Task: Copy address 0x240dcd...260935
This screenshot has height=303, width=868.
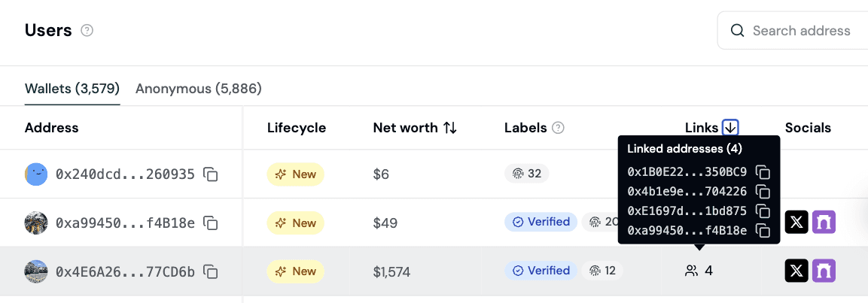Action: click(x=212, y=174)
